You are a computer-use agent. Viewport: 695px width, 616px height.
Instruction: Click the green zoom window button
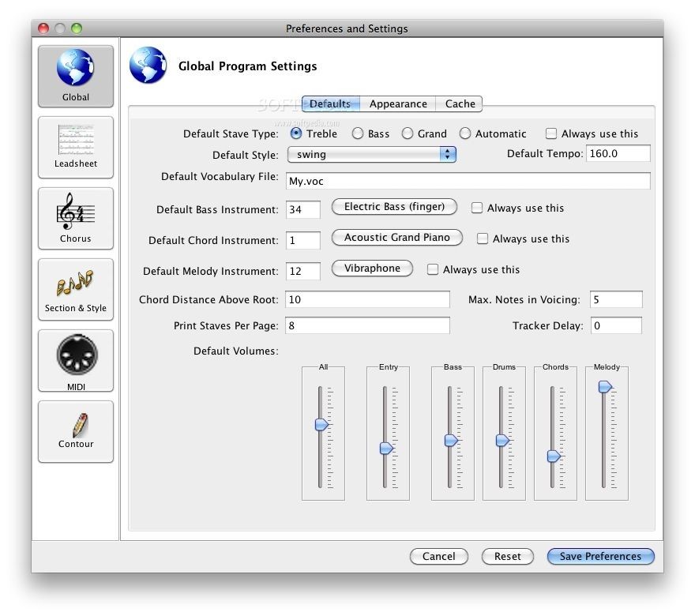point(77,28)
